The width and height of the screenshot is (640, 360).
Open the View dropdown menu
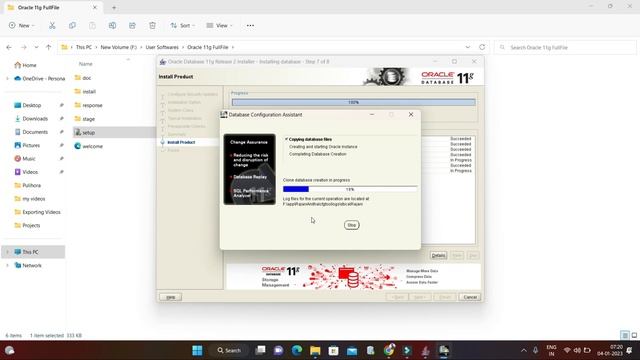(219, 25)
